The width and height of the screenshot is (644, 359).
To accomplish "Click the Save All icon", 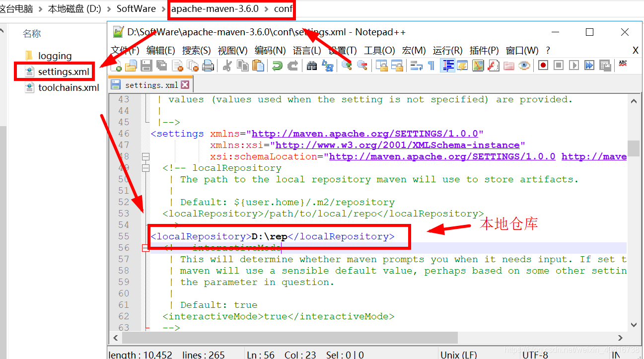I will [162, 66].
